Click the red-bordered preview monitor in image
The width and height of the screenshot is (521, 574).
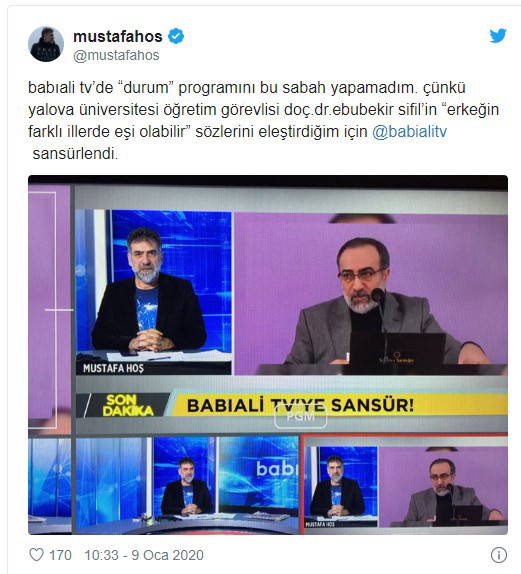coord(405,485)
